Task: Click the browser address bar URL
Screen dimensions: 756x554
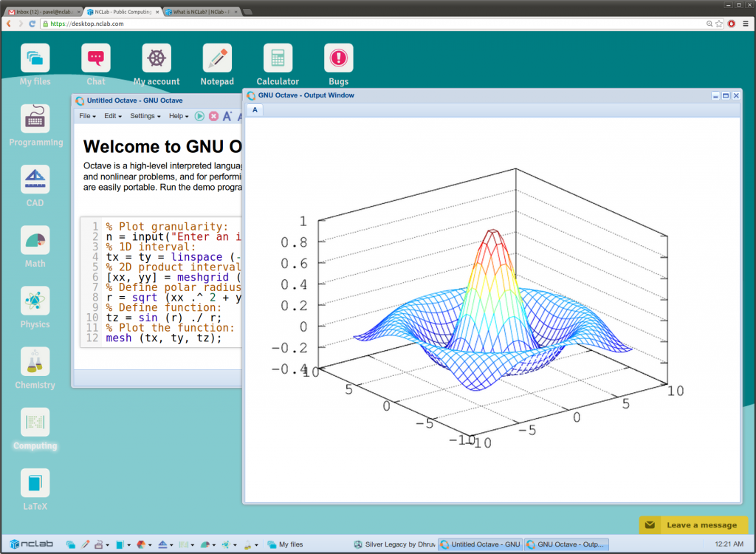Action: 87,24
